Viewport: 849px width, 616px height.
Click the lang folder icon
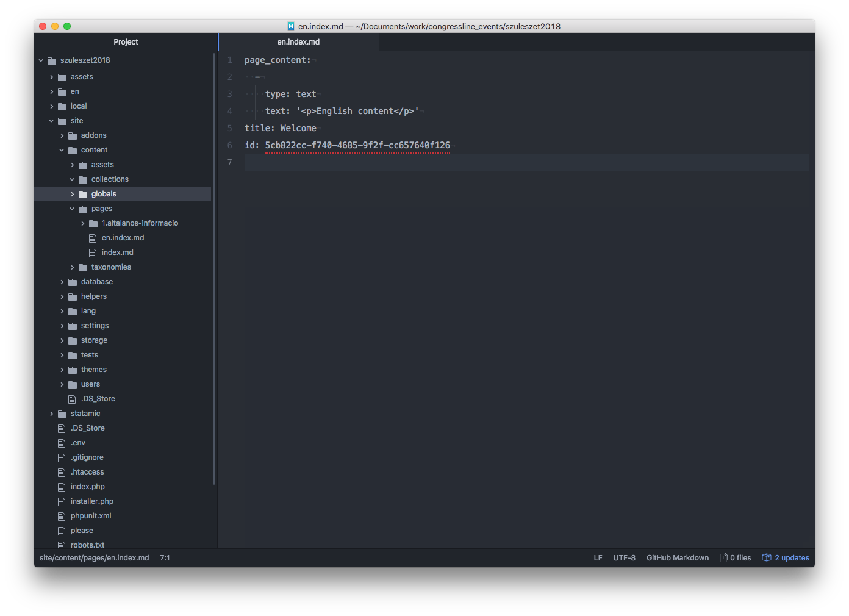click(73, 311)
